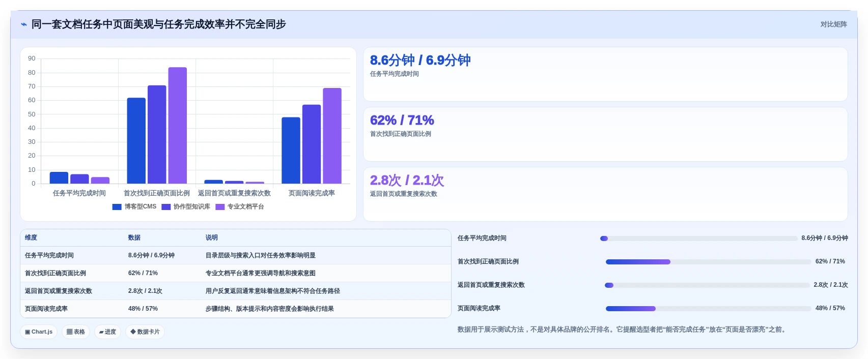
Task: Click the panel title 同一套文档任务中页面美观
Action: point(159,24)
